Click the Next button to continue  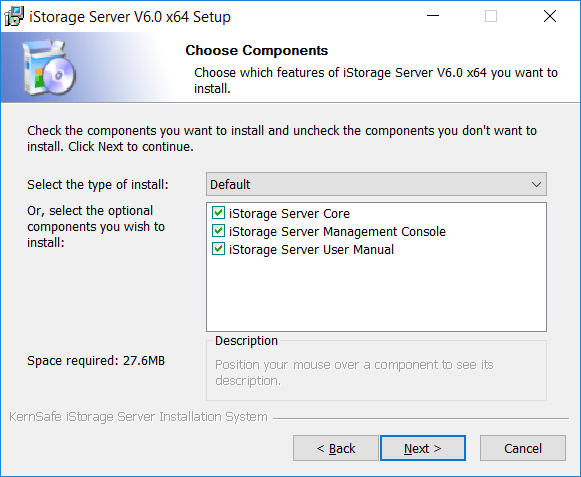[x=423, y=448]
